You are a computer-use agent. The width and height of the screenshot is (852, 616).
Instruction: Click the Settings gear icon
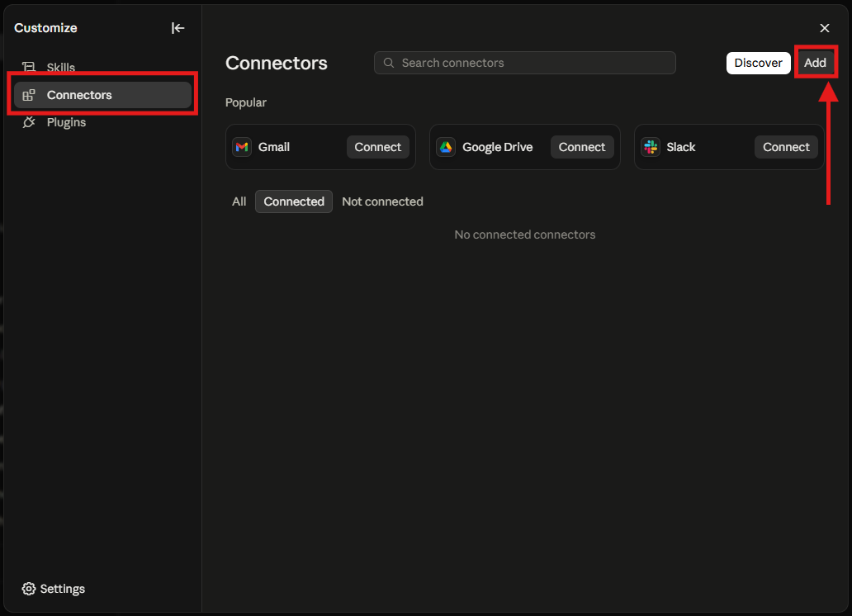pos(29,589)
